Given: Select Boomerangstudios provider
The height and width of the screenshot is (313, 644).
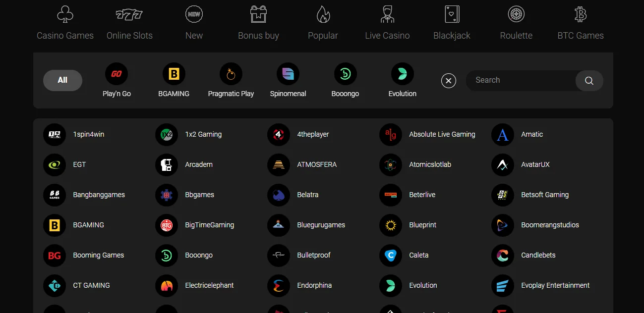Looking at the screenshot, I should (x=535, y=225).
